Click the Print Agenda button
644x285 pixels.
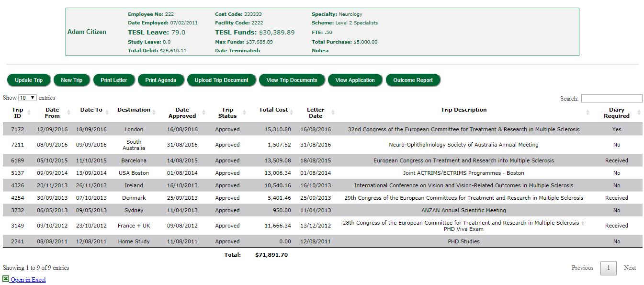click(161, 80)
